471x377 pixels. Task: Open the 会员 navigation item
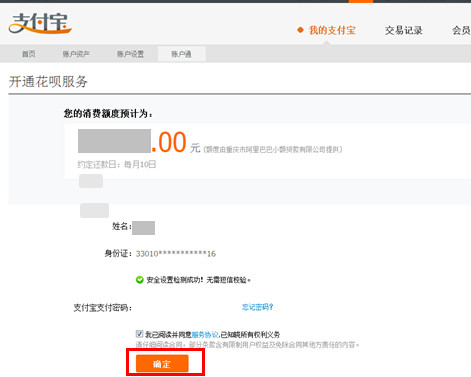[x=461, y=30]
